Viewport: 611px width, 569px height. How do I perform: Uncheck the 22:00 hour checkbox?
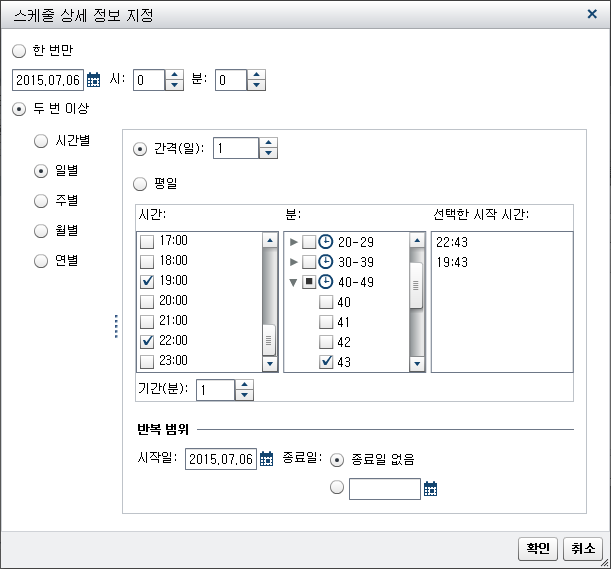pos(148,341)
